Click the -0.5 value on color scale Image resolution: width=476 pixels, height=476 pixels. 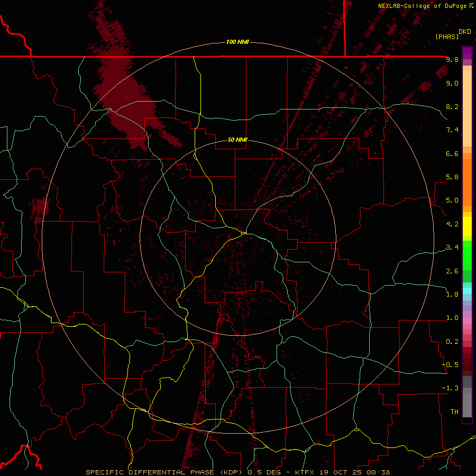(x=450, y=365)
